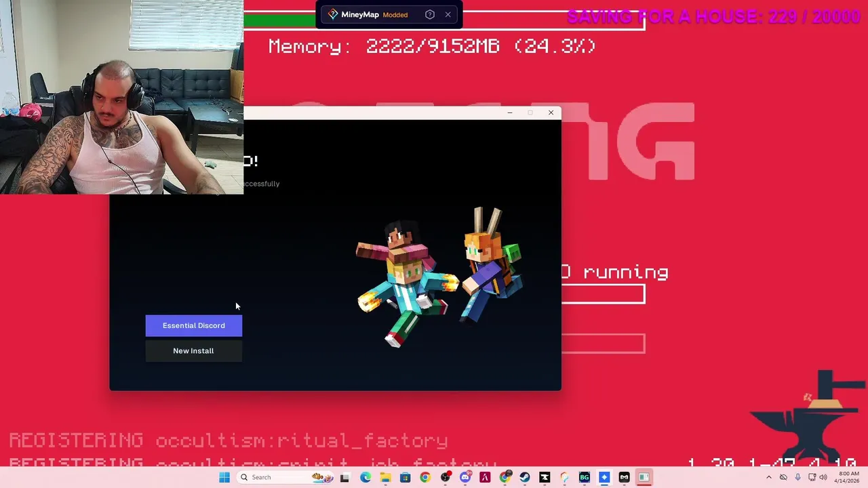The image size is (868, 488).
Task: Choose New Install in the installer
Action: coord(193,350)
